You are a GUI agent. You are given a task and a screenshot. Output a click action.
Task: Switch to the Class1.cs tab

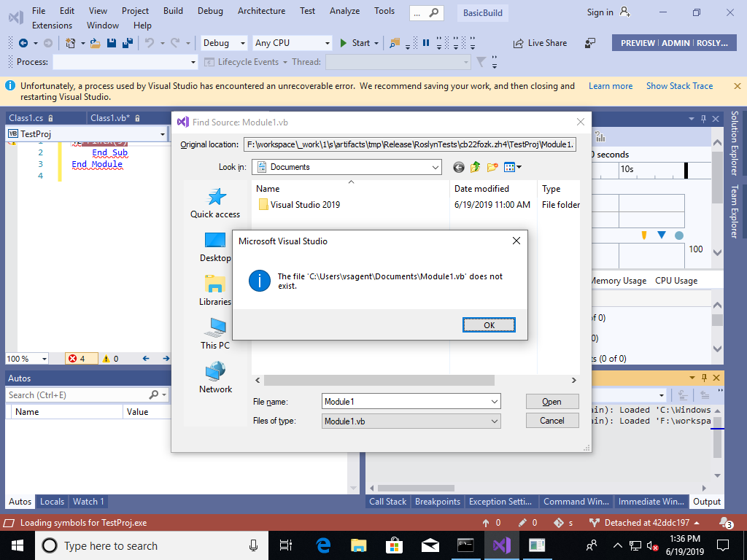coord(26,117)
